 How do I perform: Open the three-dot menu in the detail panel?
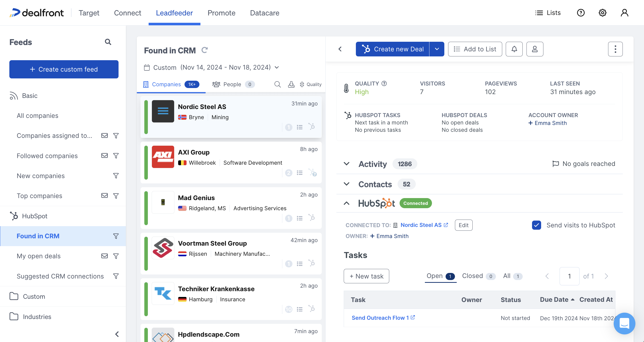pos(615,49)
